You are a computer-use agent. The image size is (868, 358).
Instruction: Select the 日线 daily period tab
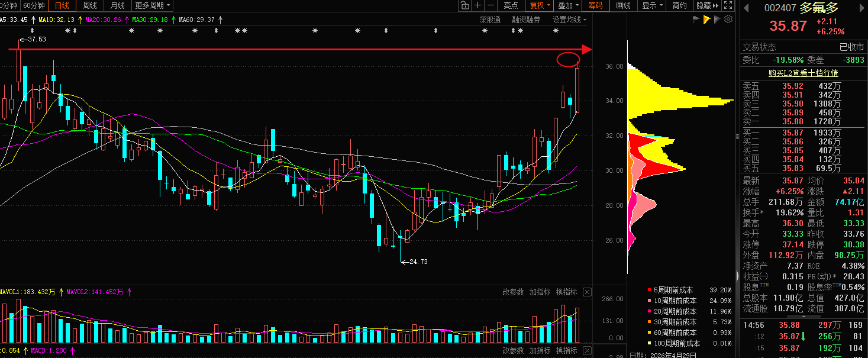[x=62, y=5]
